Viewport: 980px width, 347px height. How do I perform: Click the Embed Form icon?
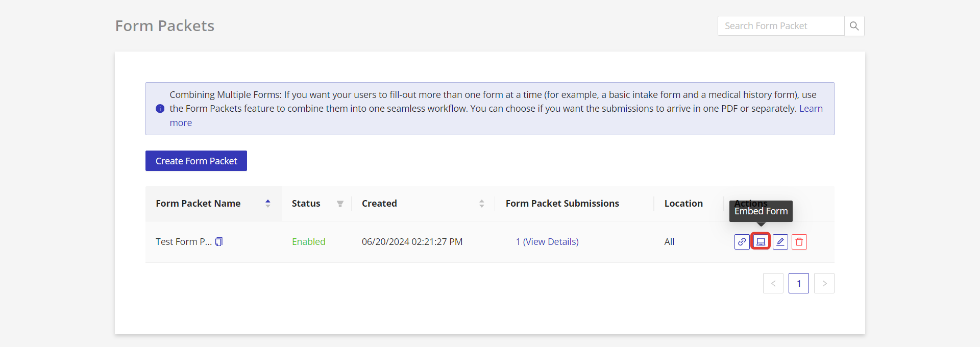tap(761, 242)
